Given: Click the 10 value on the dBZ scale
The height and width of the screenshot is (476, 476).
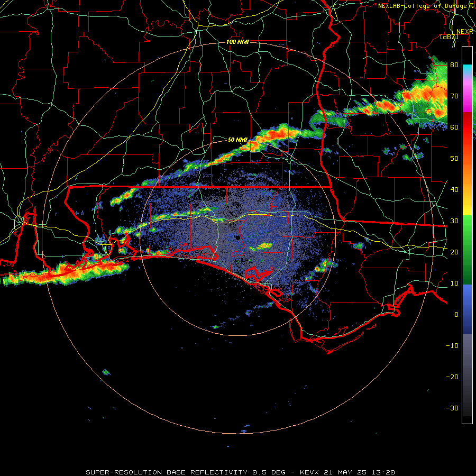Looking at the screenshot, I should coord(454,283).
